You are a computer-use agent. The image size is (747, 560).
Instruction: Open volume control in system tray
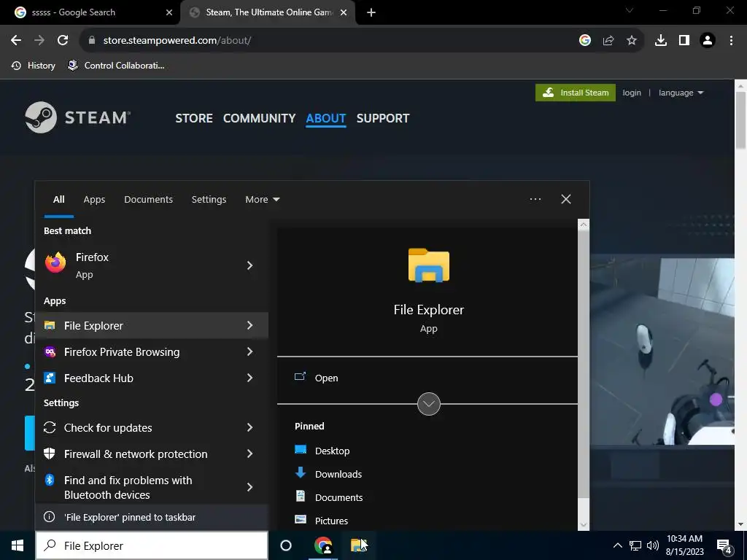pyautogui.click(x=653, y=545)
